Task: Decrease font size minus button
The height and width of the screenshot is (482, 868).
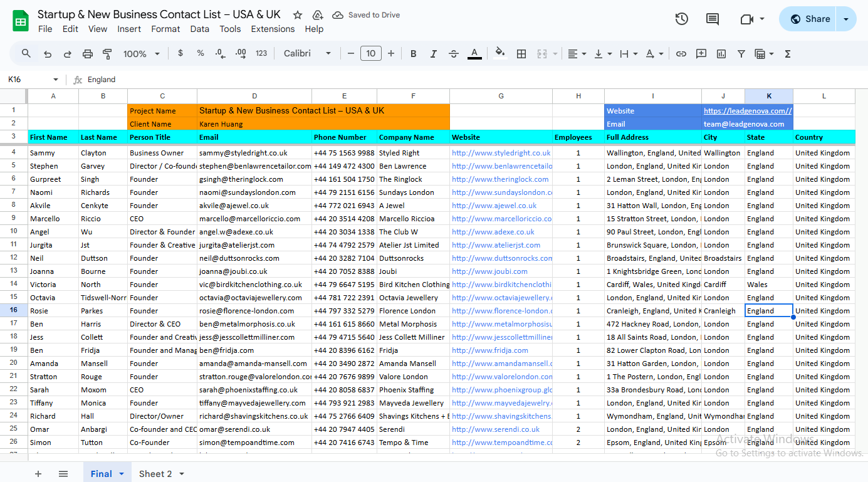Action: [351, 54]
